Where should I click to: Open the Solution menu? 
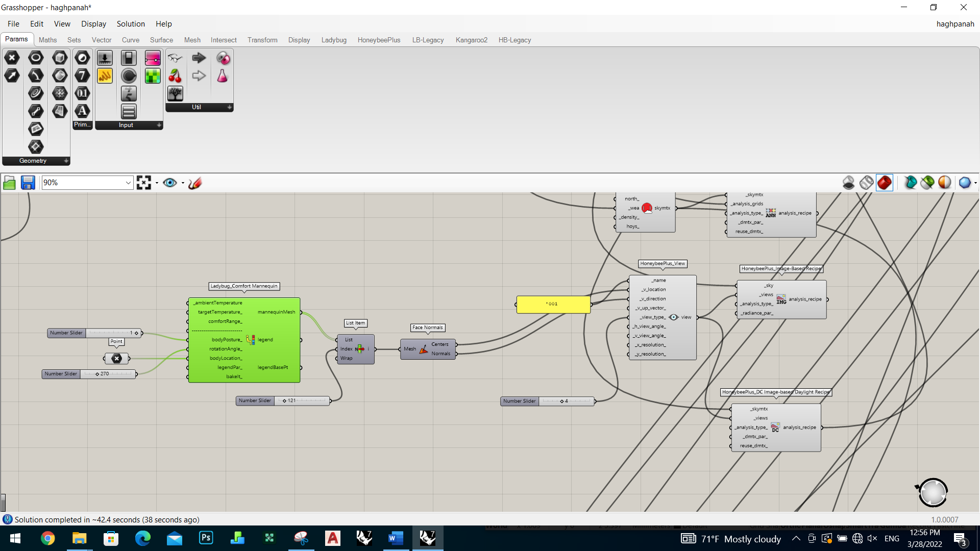[131, 24]
